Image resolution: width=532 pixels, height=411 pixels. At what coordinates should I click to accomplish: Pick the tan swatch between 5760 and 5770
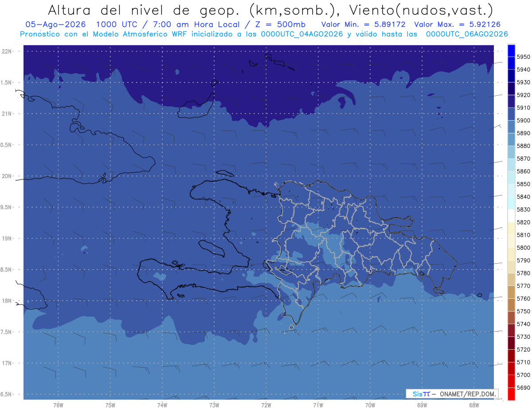[x=511, y=292]
